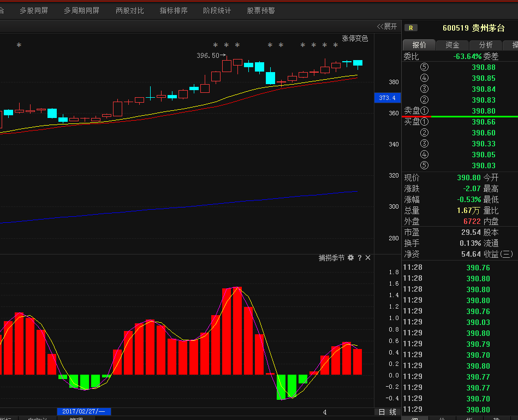Click the 300 price axis label
The image size is (518, 420).
coord(394,206)
